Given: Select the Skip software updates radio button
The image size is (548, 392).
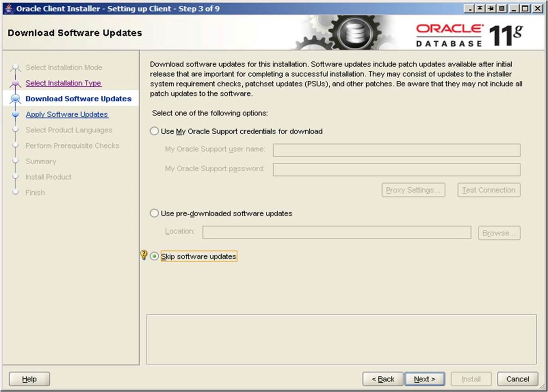Looking at the screenshot, I should (x=154, y=256).
